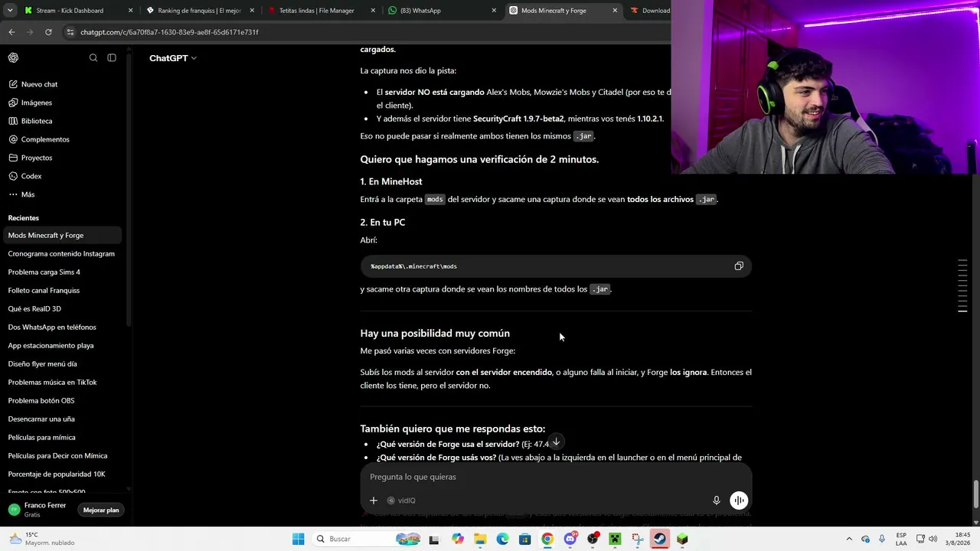
Task: Open File Explorer from the taskbar
Action: [480, 539]
